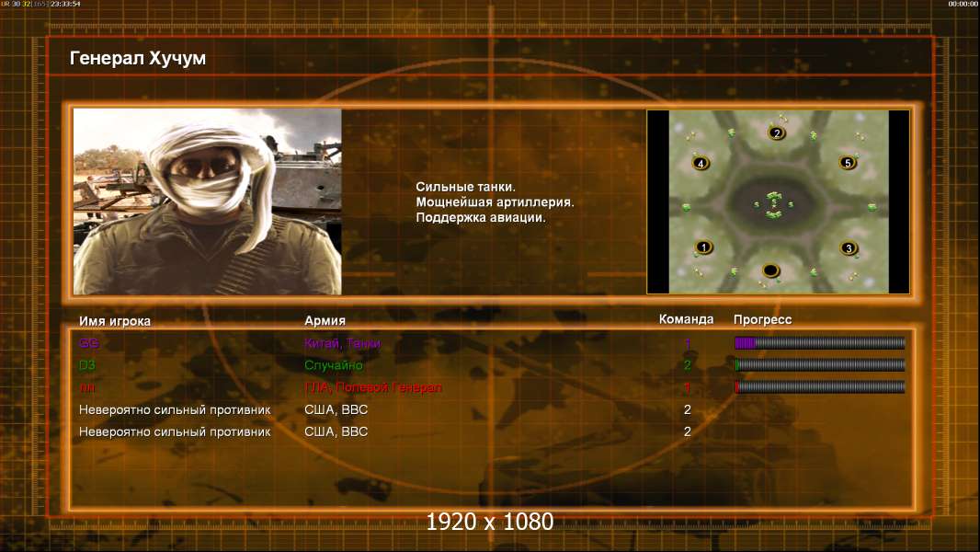Click the Команда column header

[686, 319]
